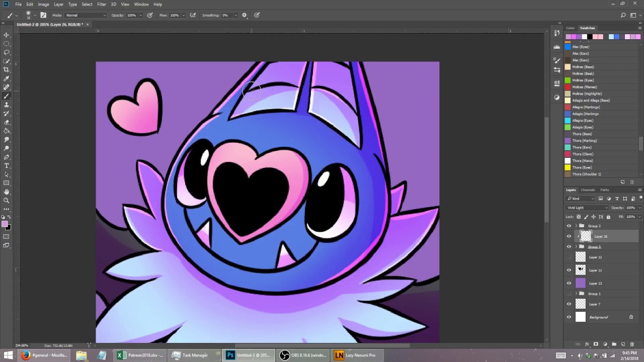Viewport: 644px width, 362px height.
Task: Select the Eyedropper tool
Action: (7, 78)
